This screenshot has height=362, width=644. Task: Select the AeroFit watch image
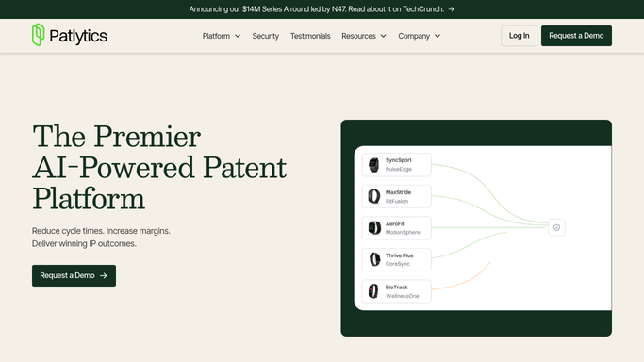[374, 227]
